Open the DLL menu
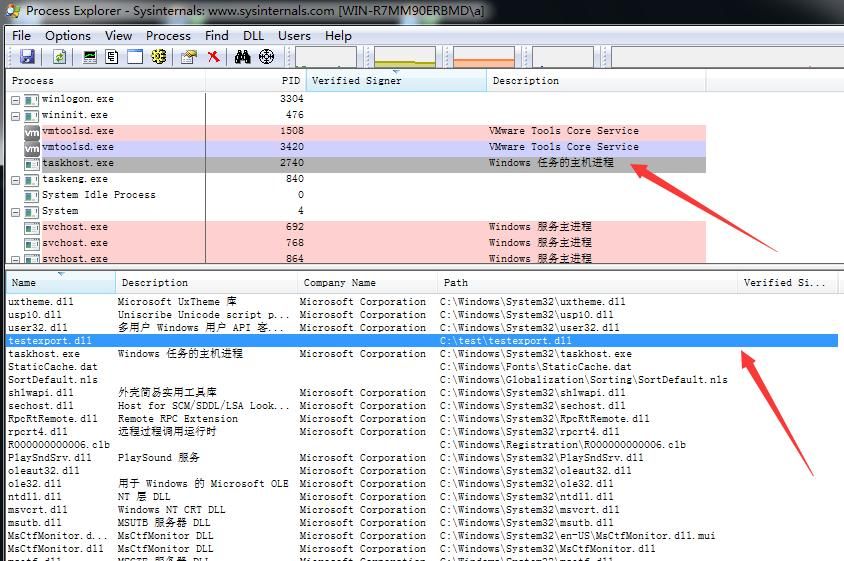Viewport: 844px width, 561px height. point(253,36)
